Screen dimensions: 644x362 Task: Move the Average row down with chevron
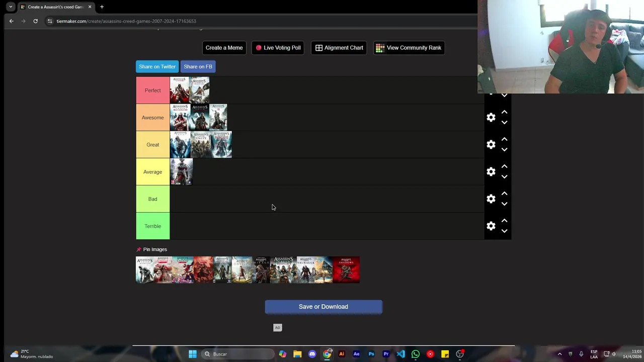pos(504,177)
